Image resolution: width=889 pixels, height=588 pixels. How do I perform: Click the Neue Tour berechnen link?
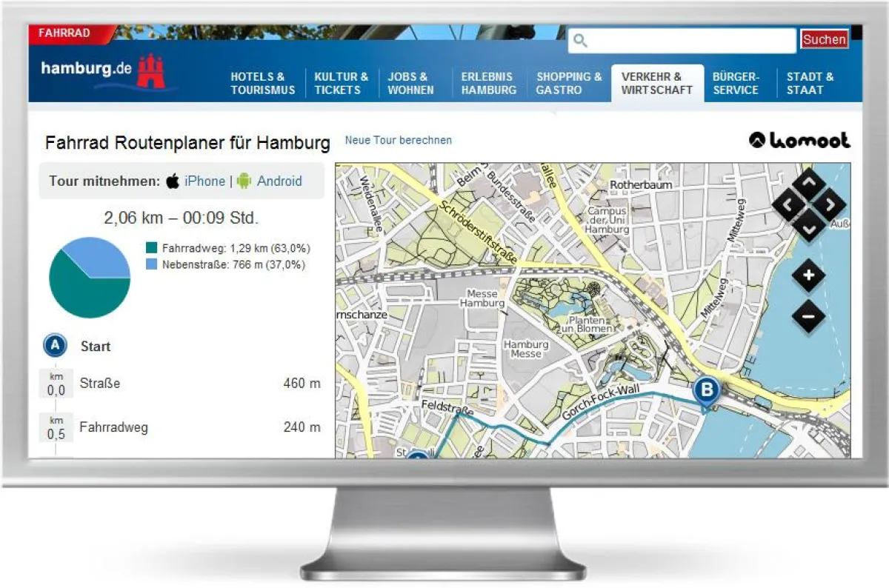point(399,140)
